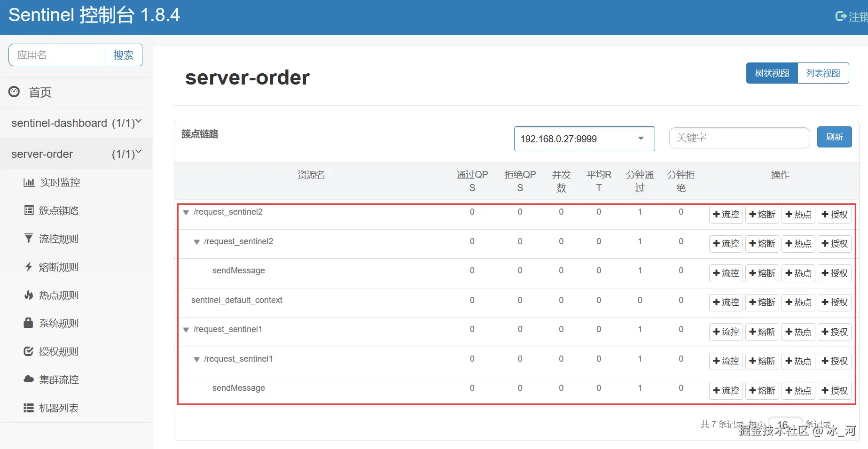Image resolution: width=868 pixels, height=449 pixels.
Task: Open machine dropdown 192.168.0.27:9999
Action: 584,139
